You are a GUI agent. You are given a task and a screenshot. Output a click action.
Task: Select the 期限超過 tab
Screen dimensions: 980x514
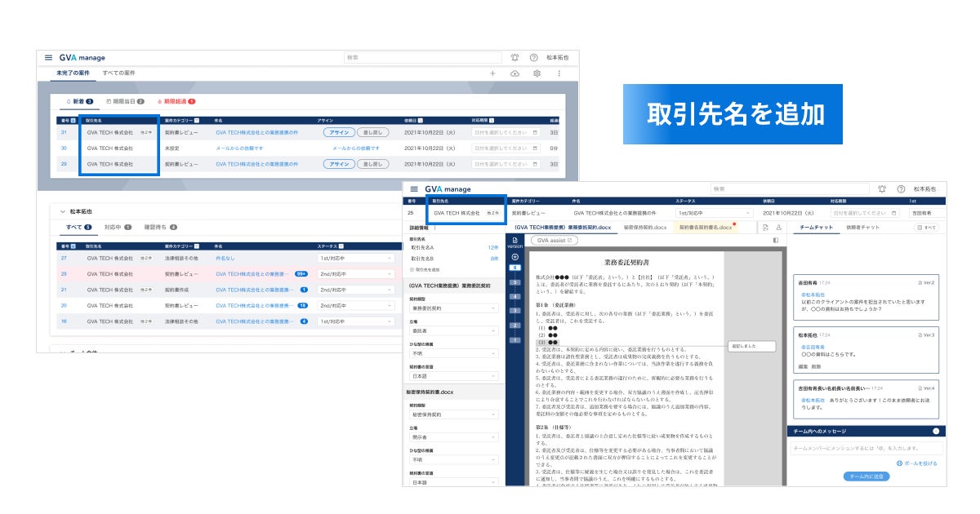[176, 101]
